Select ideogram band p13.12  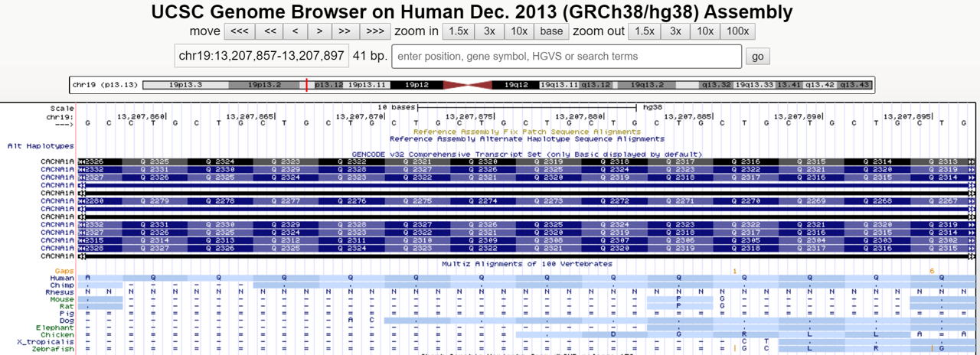329,85
